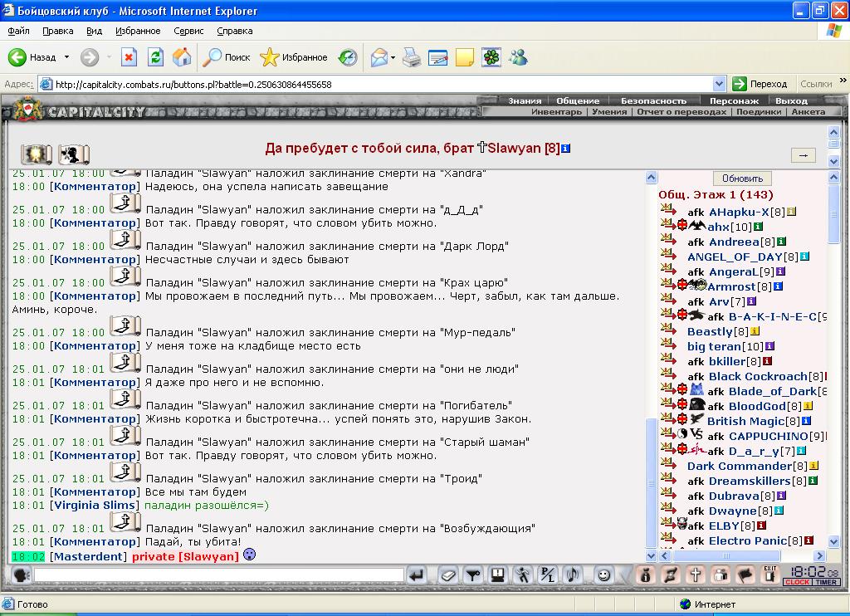Open the Файл menu
The width and height of the screenshot is (850, 616).
[18, 31]
